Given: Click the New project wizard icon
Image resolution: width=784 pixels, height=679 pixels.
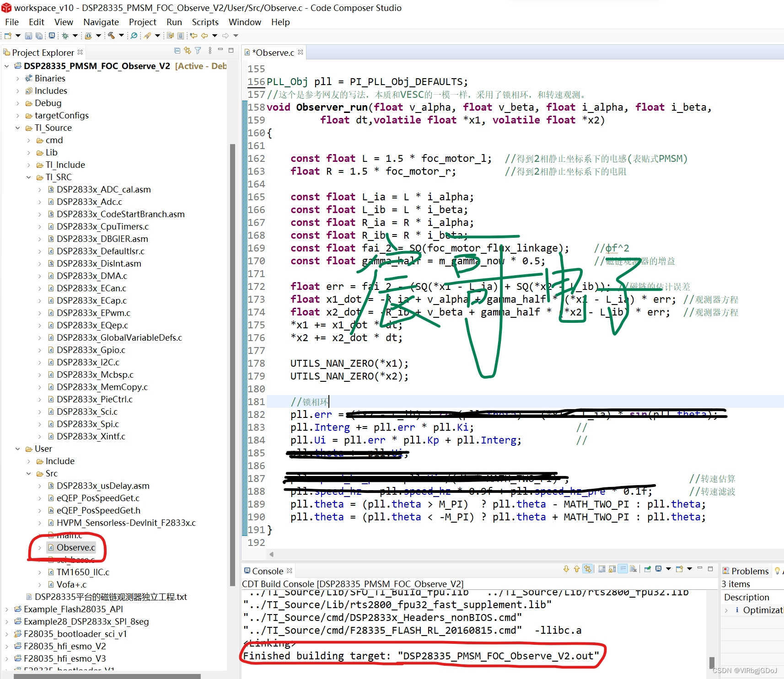Looking at the screenshot, I should point(8,36).
